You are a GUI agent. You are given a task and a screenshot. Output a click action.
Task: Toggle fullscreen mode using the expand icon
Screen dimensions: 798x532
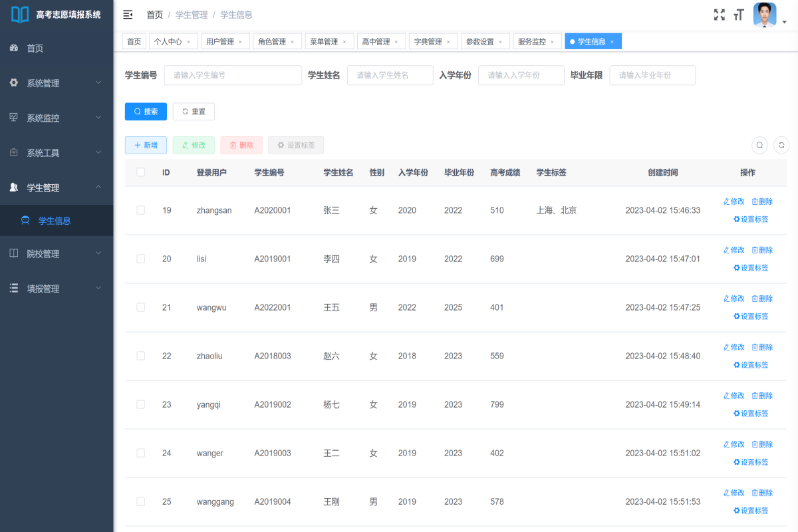click(719, 15)
